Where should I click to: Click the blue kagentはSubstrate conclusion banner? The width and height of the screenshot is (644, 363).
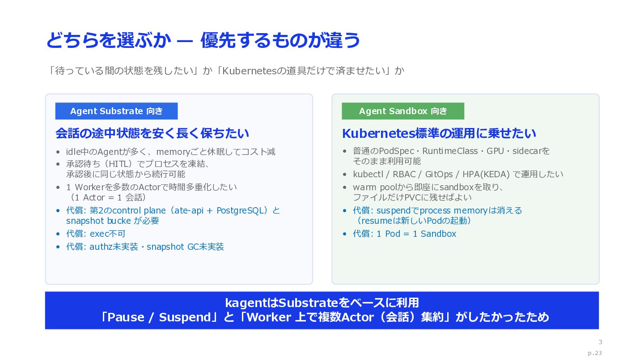(322, 310)
